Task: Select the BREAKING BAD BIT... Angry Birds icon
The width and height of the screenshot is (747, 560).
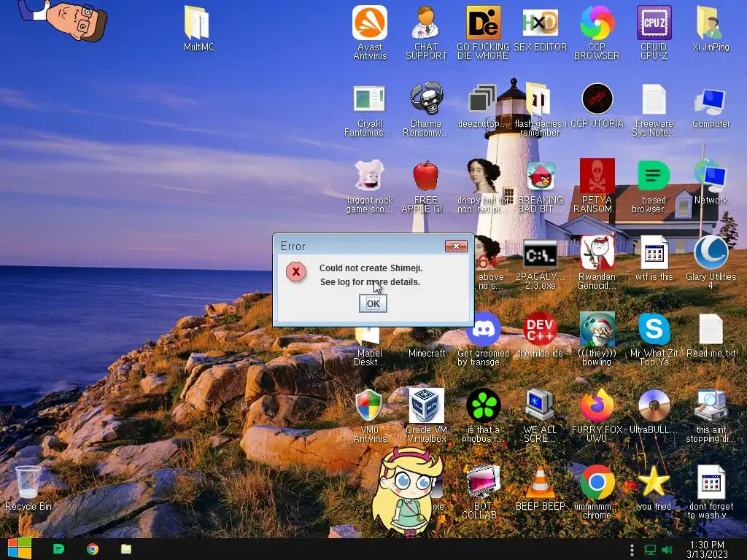Action: pos(541,175)
